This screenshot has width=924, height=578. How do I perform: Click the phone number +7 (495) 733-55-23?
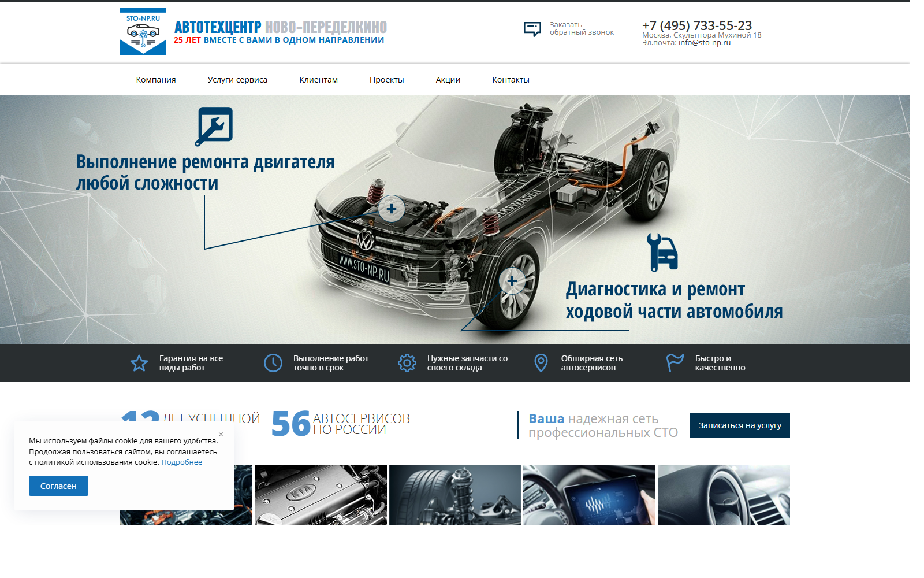point(697,25)
